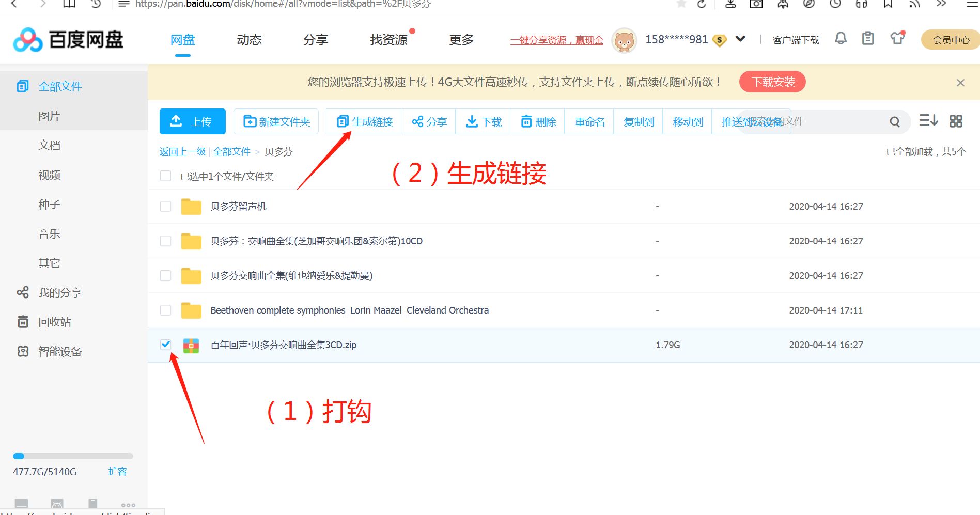Click the search magnifier icon

[895, 122]
